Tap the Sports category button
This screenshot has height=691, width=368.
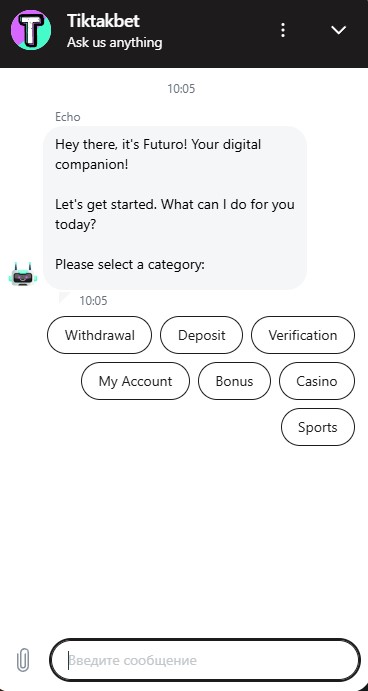tap(318, 427)
